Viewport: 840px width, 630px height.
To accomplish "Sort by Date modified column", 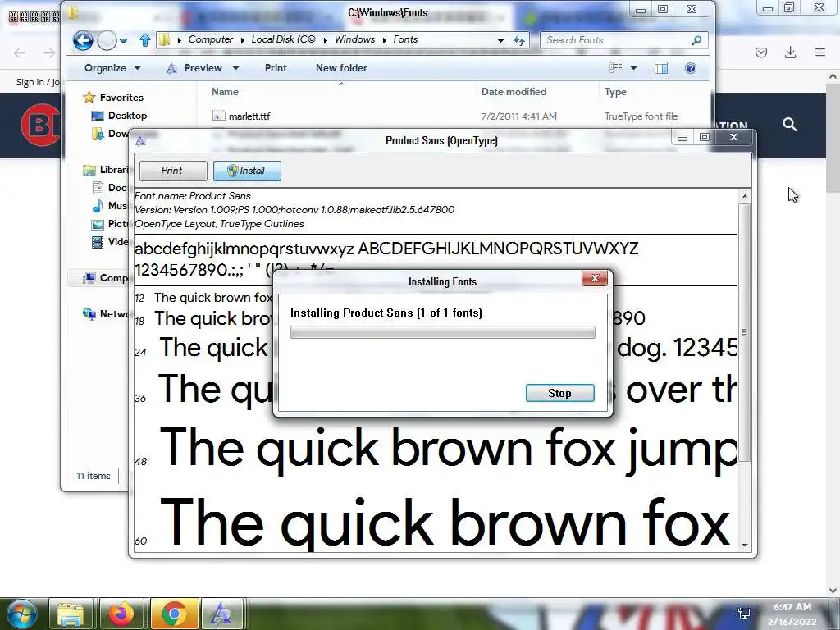I will [x=514, y=92].
